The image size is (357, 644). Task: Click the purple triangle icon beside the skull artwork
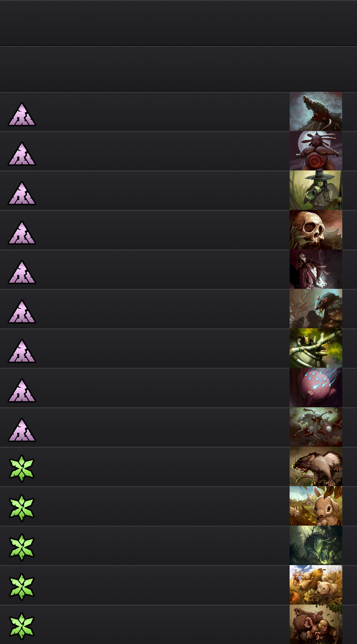[22, 233]
